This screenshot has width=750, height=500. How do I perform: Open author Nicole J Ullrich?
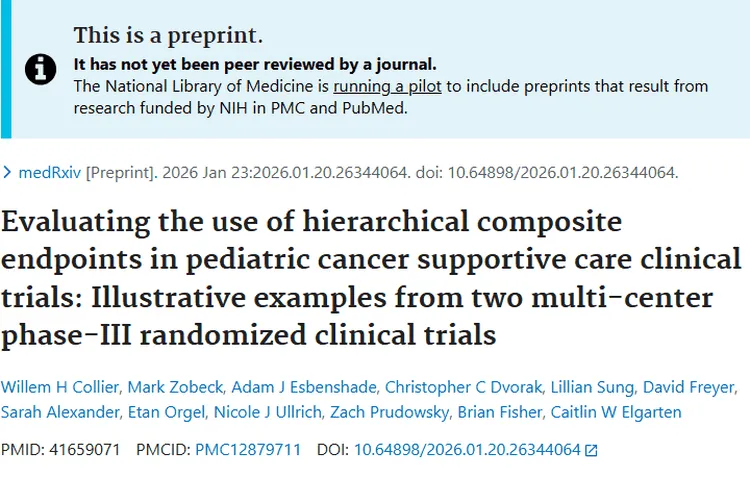pyautogui.click(x=263, y=412)
